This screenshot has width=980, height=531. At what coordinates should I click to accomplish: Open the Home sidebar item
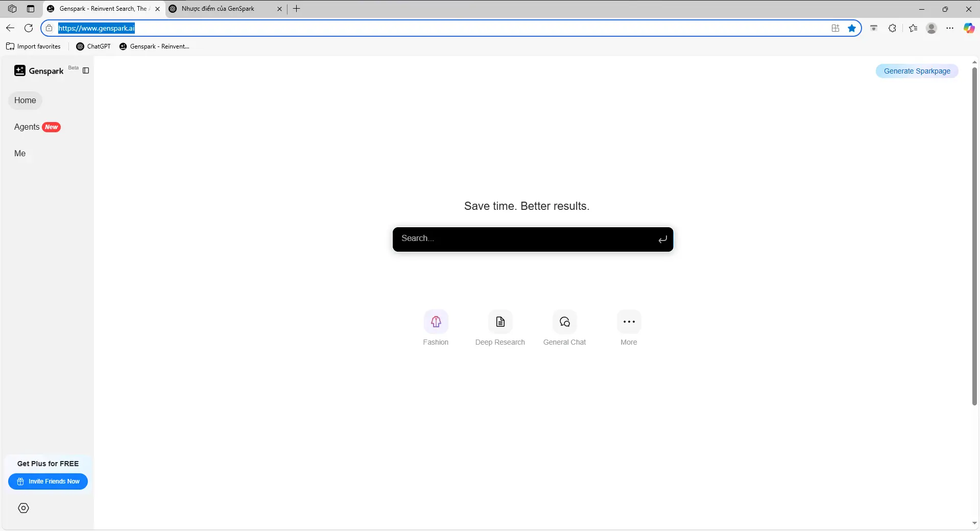pos(25,100)
